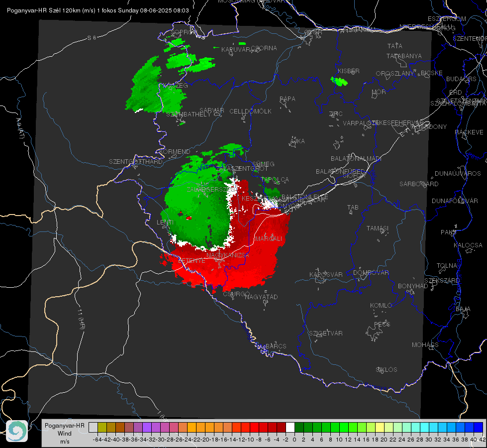Select the SARVAR label
This screenshot has height=448, width=487.
212,111
